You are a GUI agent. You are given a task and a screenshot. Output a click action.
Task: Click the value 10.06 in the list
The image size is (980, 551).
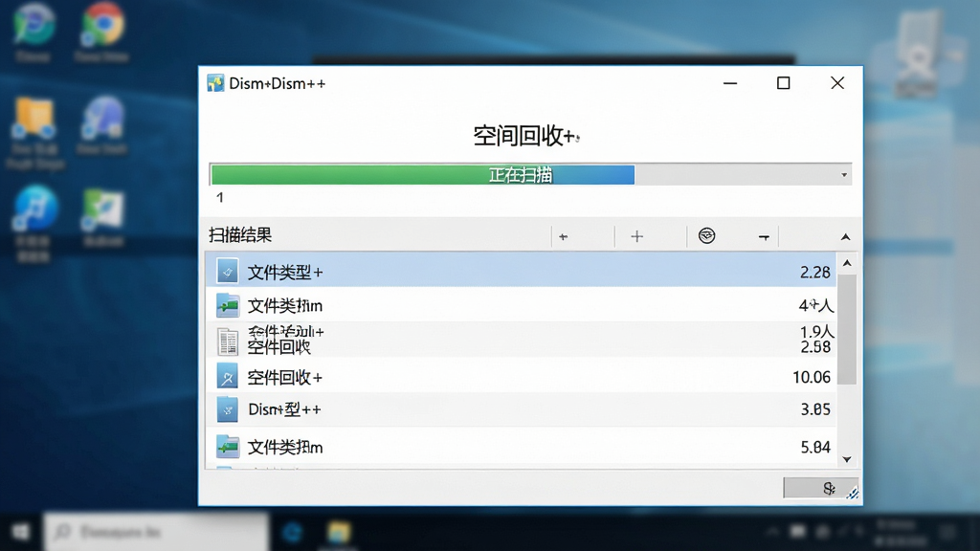tap(812, 377)
